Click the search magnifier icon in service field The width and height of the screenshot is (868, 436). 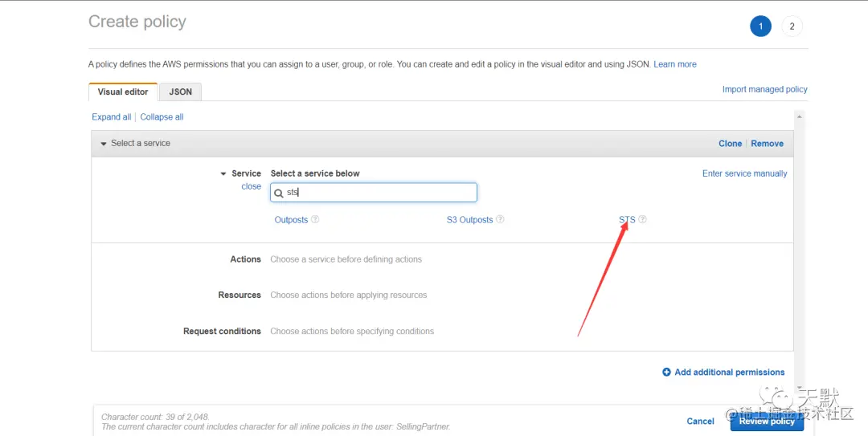tap(279, 193)
